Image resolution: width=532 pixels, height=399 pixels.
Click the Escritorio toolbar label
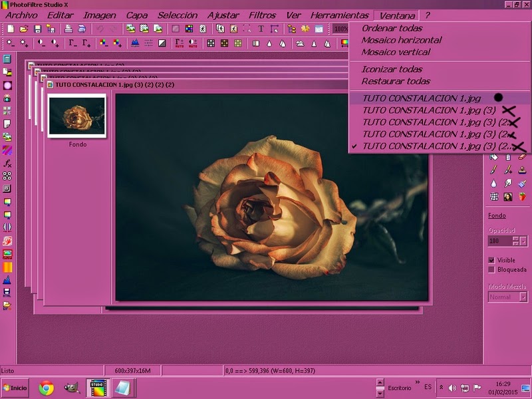click(400, 388)
